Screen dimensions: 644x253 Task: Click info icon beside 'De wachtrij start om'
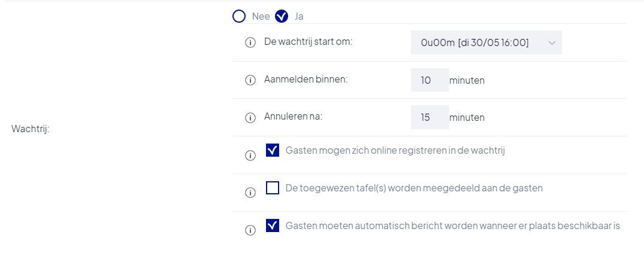pyautogui.click(x=250, y=42)
